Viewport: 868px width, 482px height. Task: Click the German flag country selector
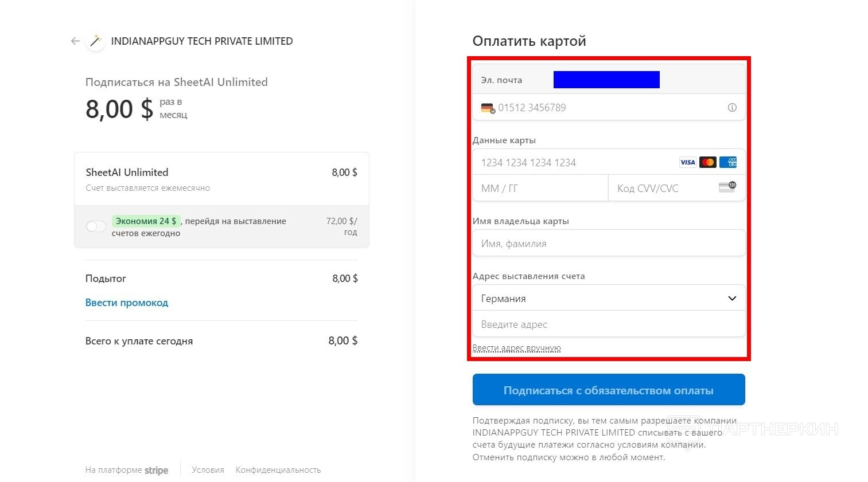pyautogui.click(x=488, y=108)
